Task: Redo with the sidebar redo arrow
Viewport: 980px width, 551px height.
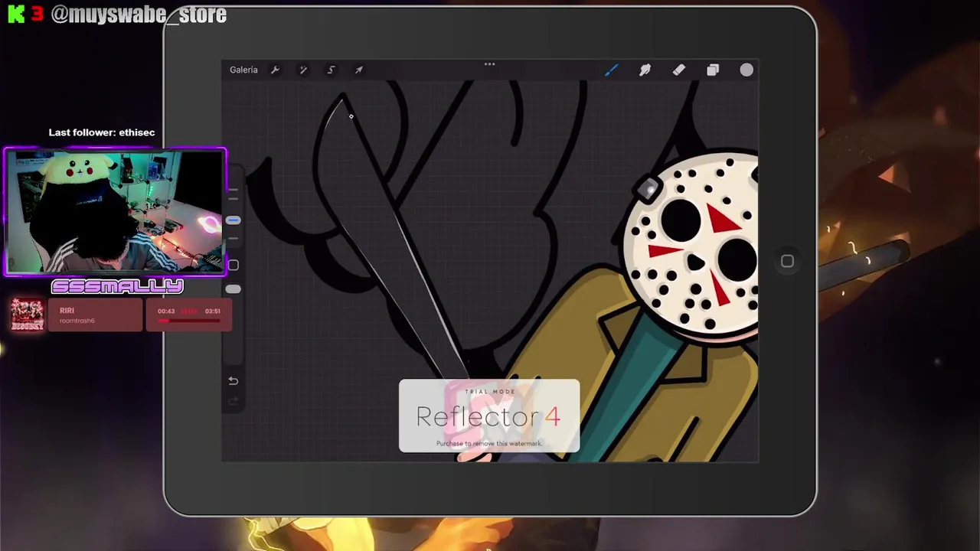Action: click(234, 401)
